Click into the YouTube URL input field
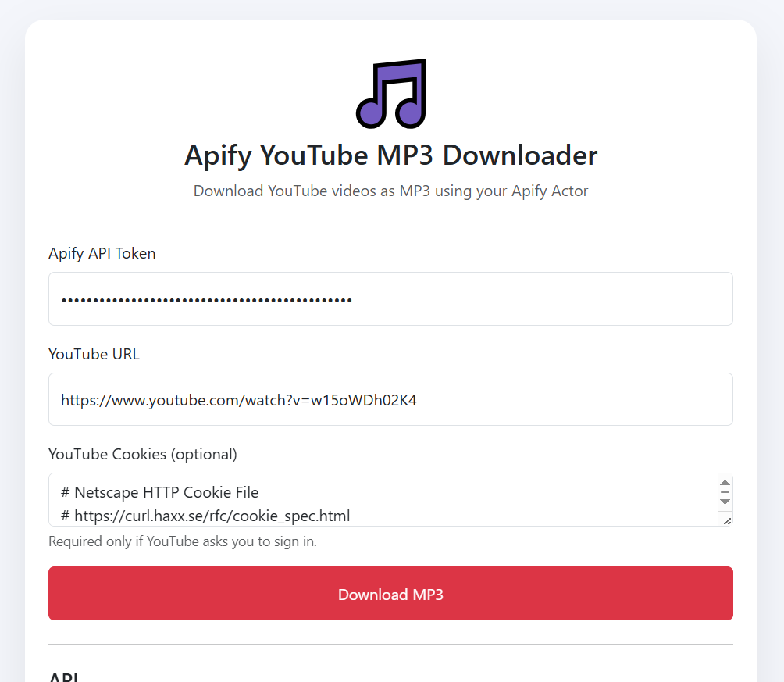Viewport: 784px width, 682px height. (390, 399)
